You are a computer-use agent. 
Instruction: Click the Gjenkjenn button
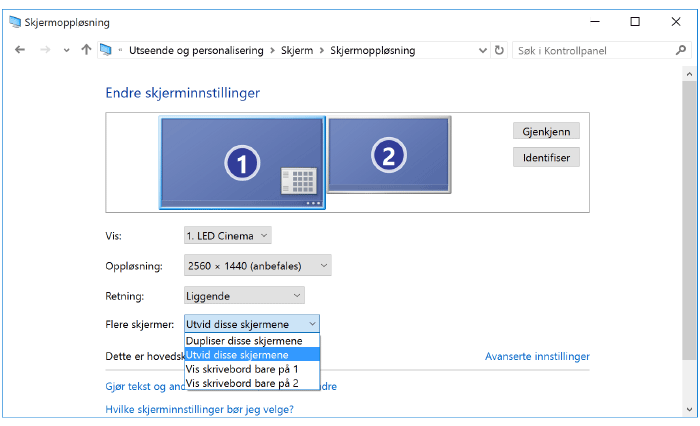tap(545, 131)
